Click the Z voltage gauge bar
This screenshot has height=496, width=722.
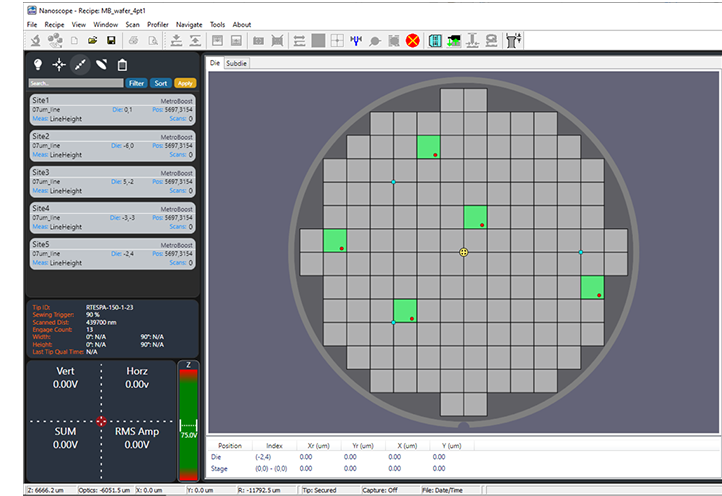coord(187,424)
